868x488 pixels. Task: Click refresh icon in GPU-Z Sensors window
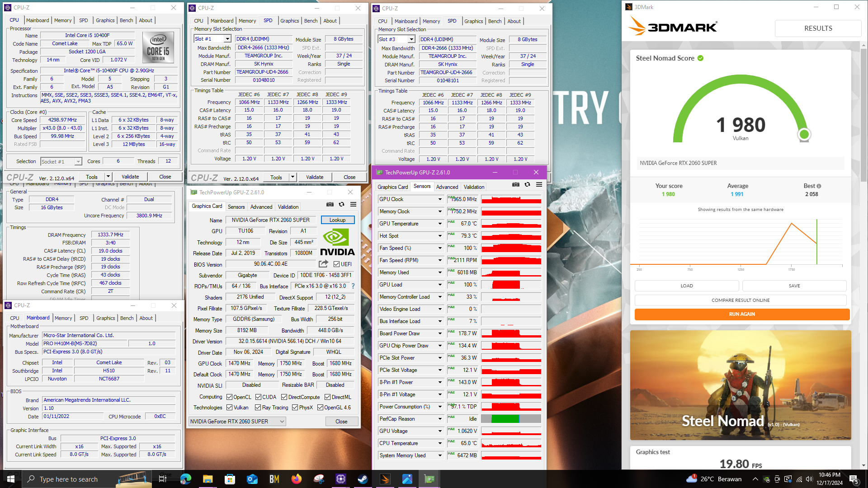pos(528,184)
